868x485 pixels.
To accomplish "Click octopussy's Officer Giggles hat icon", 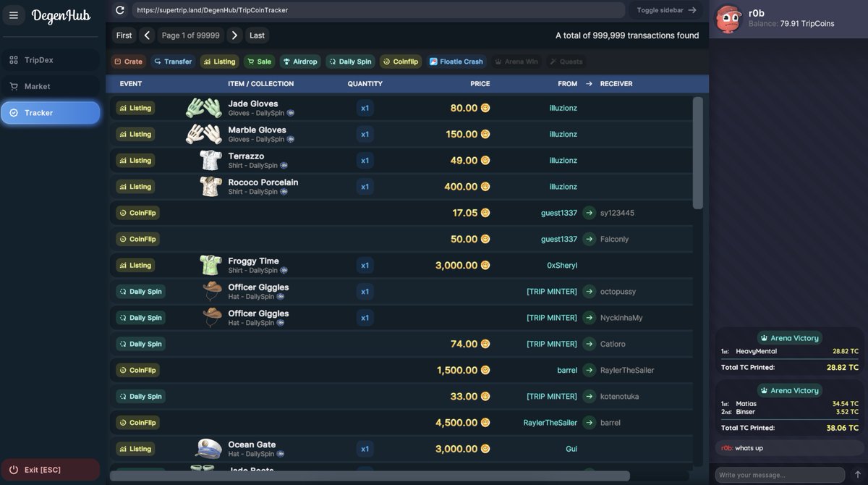I will [212, 291].
